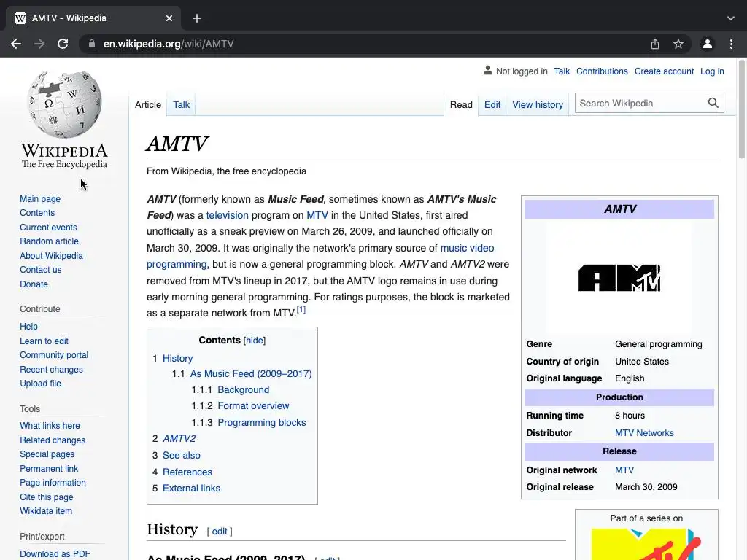Click the Create account link
This screenshot has height=560, width=747.
pos(664,71)
